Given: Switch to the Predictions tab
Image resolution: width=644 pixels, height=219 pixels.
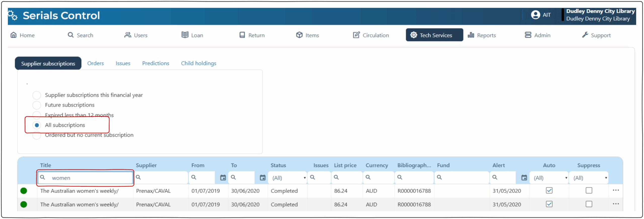Looking at the screenshot, I should 155,63.
